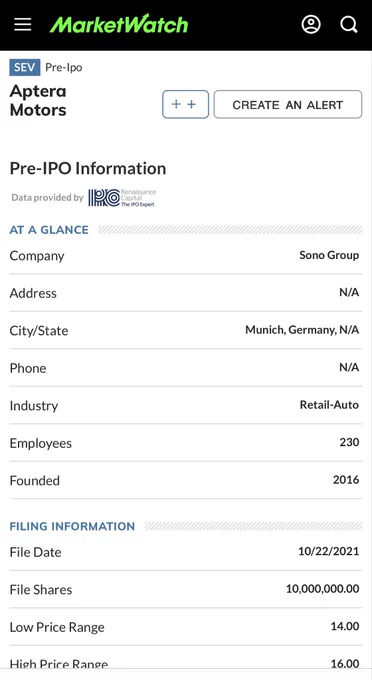Add Aptera Motors to watchlist
This screenshot has height=680, width=372.
(186, 105)
